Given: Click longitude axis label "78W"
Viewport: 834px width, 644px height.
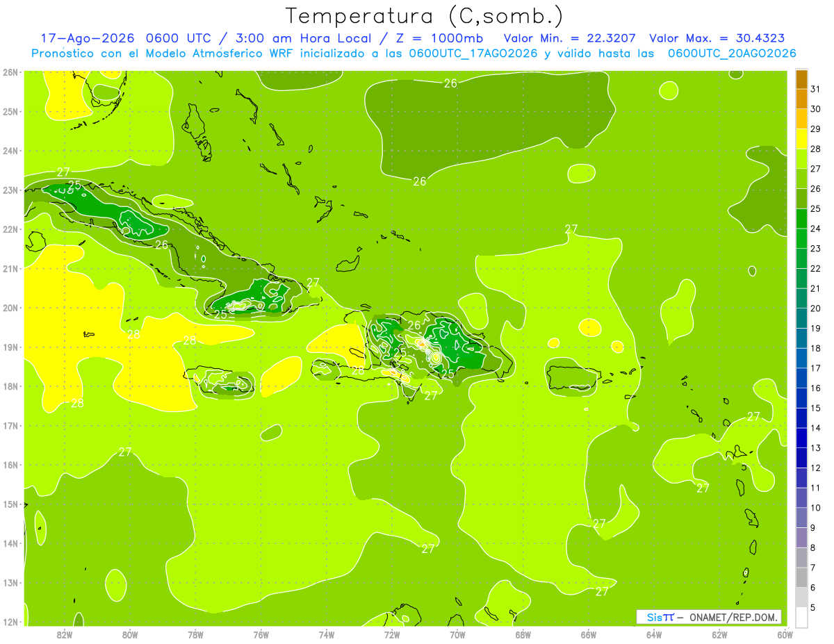Looking at the screenshot, I should coord(196,634).
